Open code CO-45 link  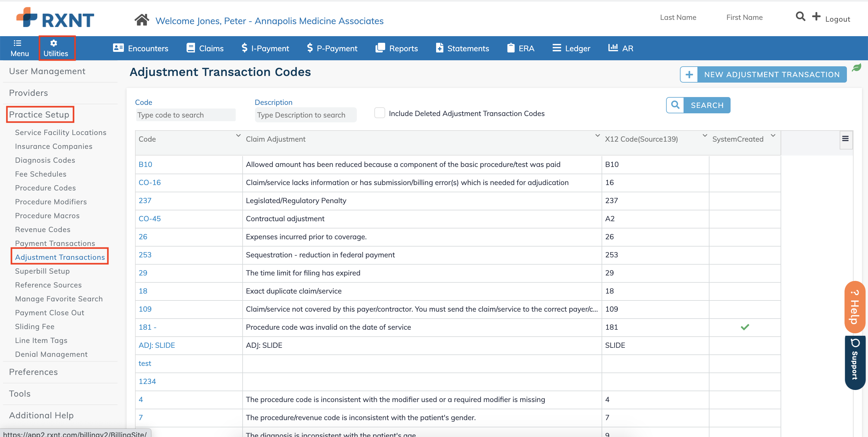[149, 219]
